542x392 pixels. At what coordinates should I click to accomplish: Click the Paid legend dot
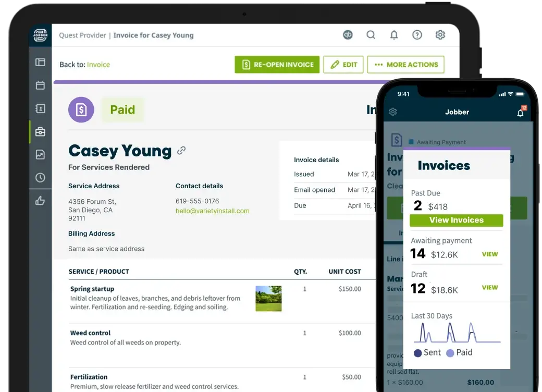point(450,353)
